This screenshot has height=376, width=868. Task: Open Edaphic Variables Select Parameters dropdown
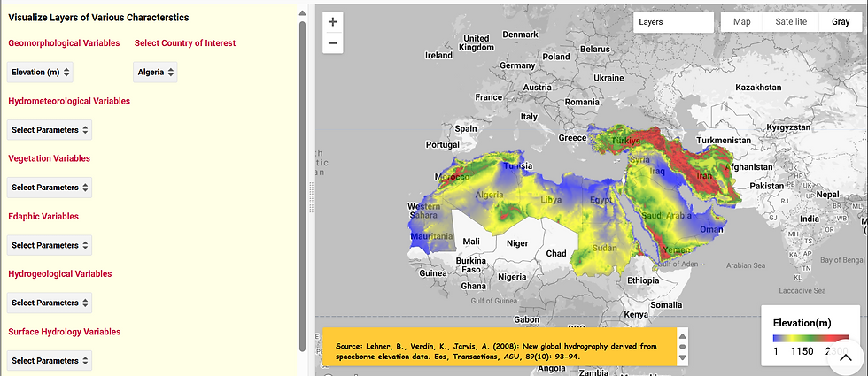tap(50, 245)
